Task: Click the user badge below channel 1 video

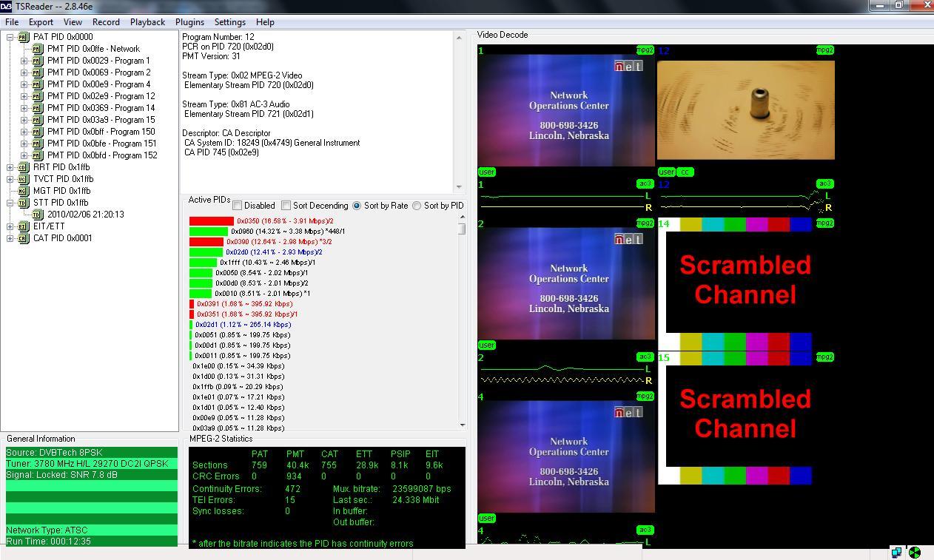Action: click(487, 172)
